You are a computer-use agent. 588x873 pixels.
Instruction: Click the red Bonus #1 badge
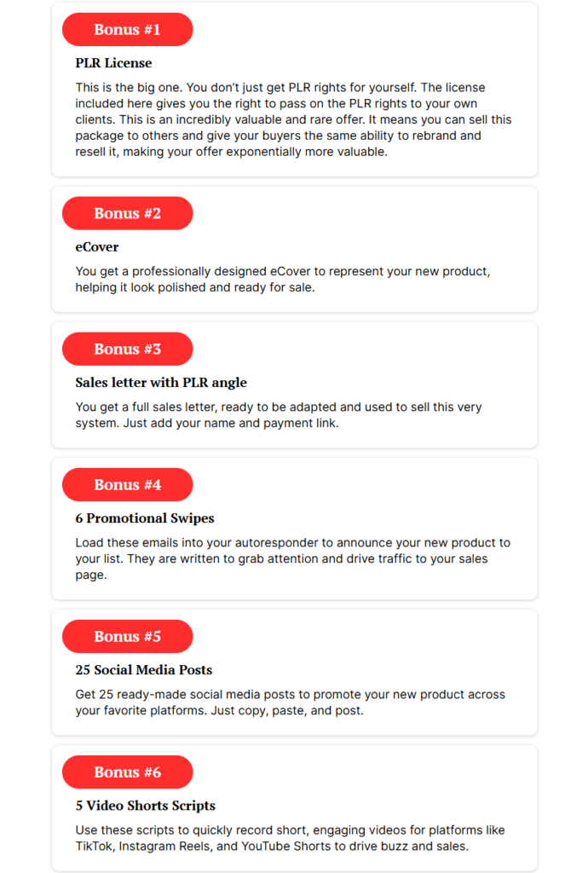(x=127, y=30)
